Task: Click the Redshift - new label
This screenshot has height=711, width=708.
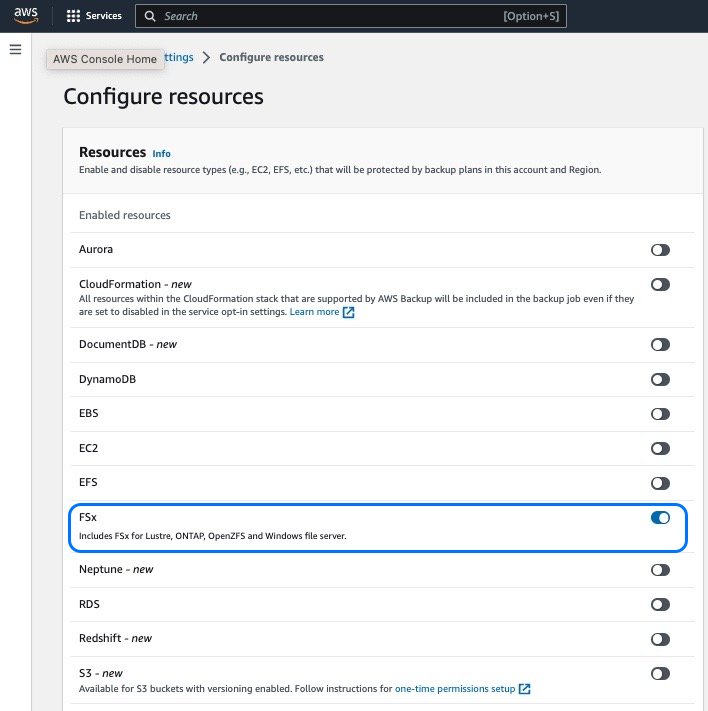Action: click(115, 638)
